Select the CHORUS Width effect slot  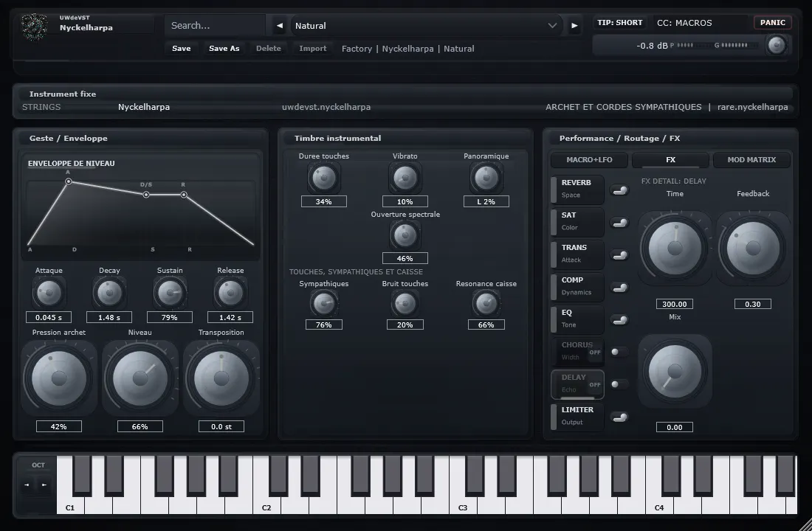577,351
